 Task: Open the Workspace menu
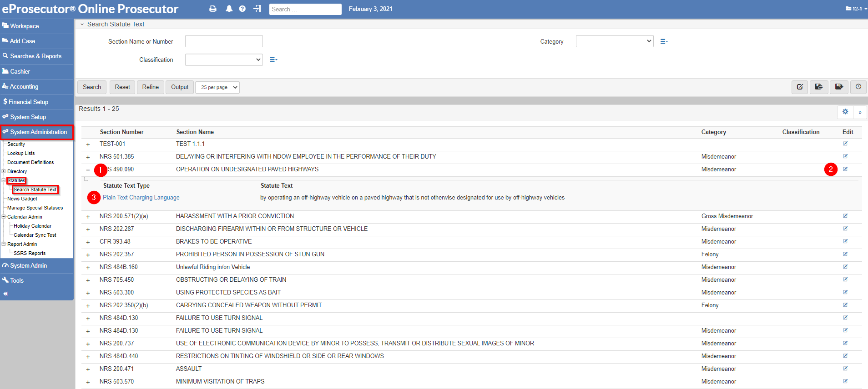click(x=36, y=26)
